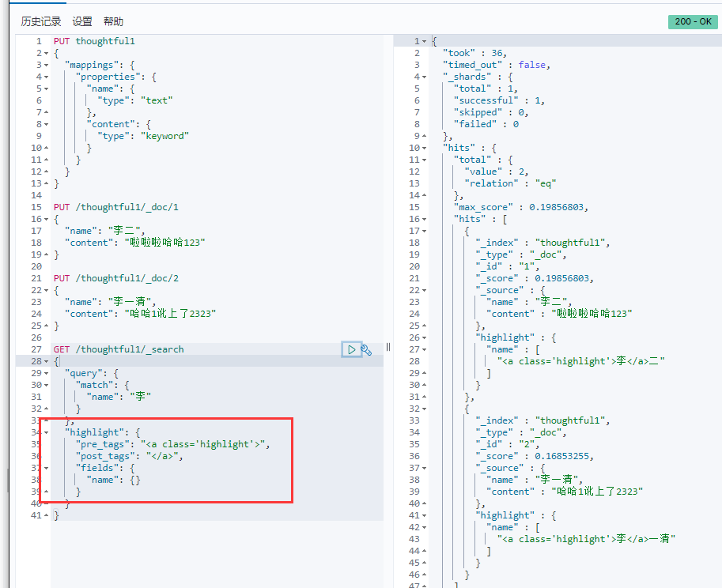Click PUT /thoughtful1/_doc/1 request line

click(116, 208)
